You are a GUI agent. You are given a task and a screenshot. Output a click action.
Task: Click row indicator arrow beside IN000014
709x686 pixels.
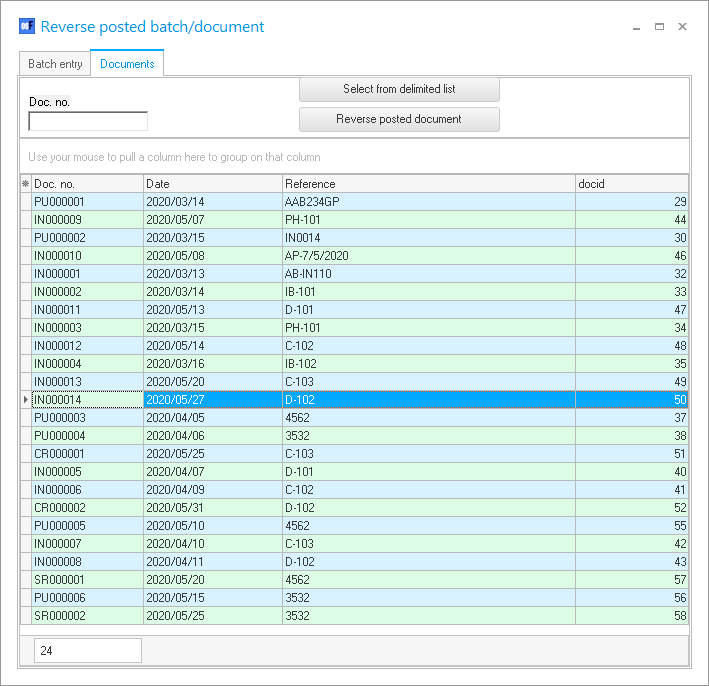[25, 400]
